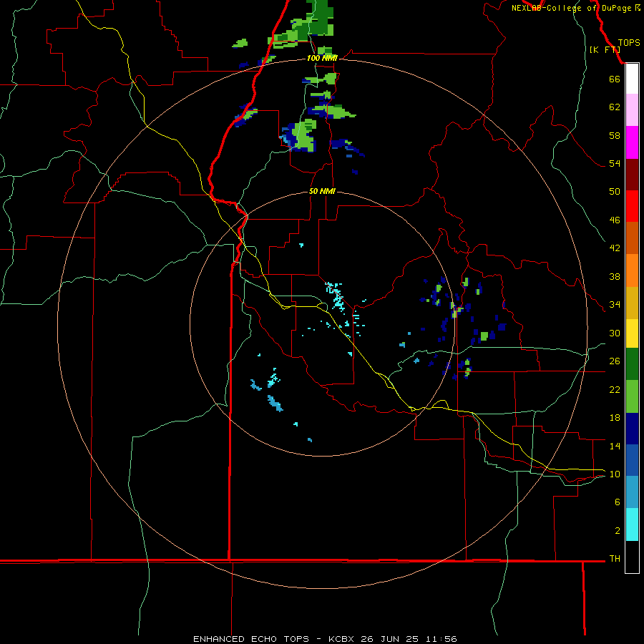Click the "KCBX" station identifier in caption
This screenshot has width=644, height=644.
[x=341, y=639]
